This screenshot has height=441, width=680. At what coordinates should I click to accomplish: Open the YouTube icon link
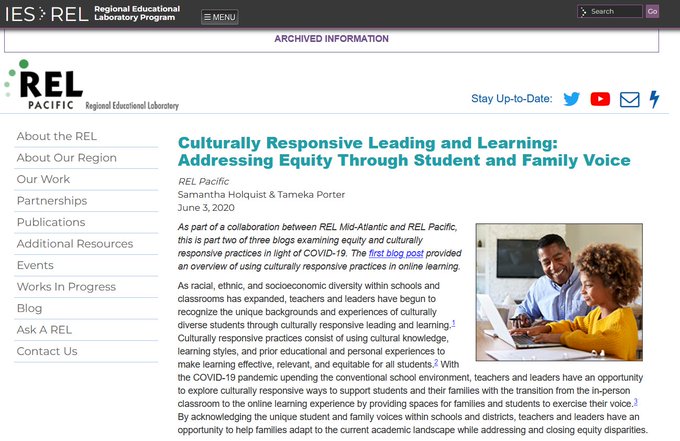point(600,99)
